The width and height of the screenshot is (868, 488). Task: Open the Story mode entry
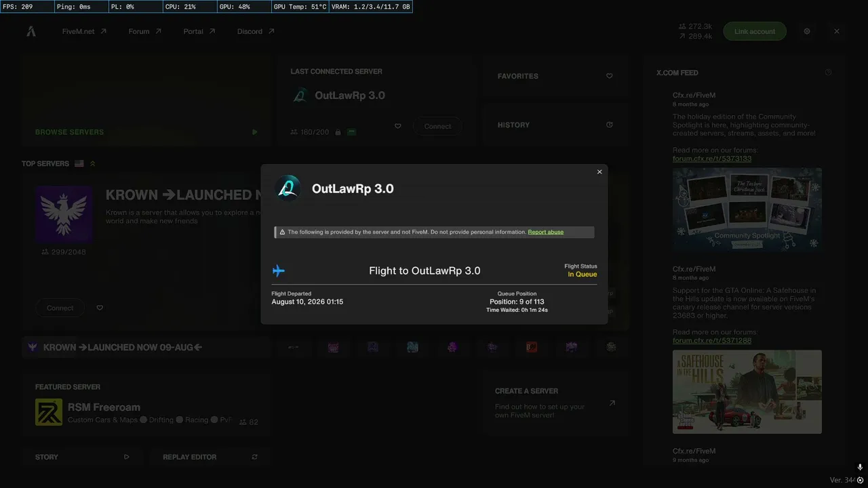point(82,457)
